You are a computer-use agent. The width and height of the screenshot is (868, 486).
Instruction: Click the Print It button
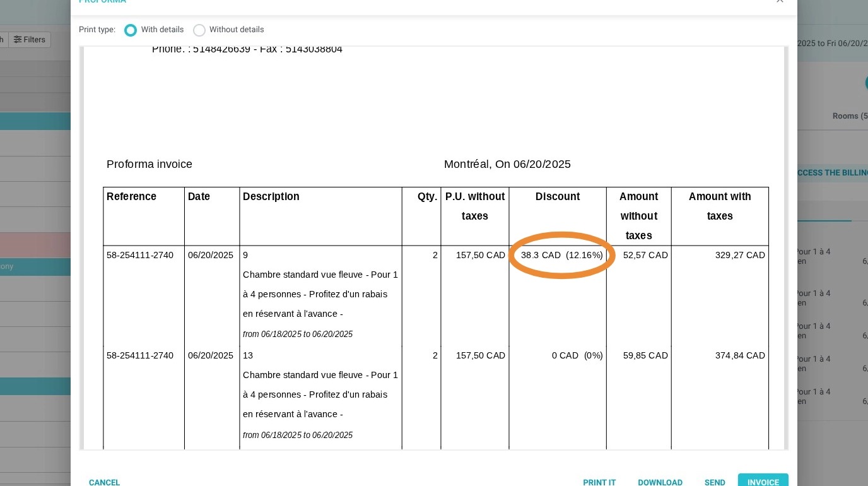(599, 482)
